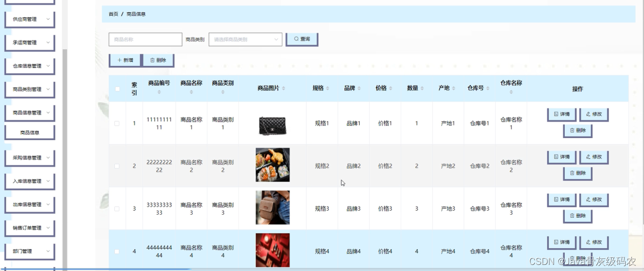Open 商品类别 selection dropdown
Screen dimensions: 644x271
[245, 40]
